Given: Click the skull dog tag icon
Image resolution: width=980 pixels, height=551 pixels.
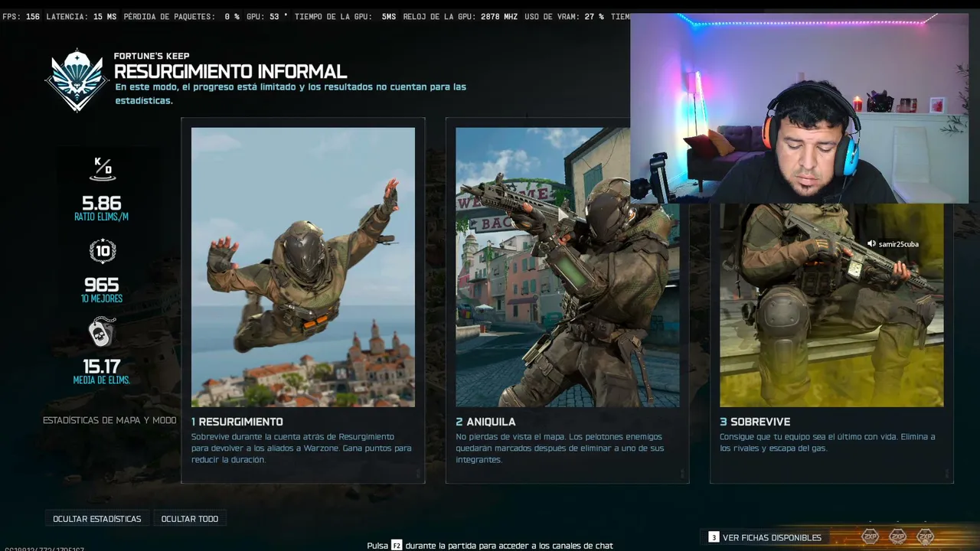Looking at the screenshot, I should (x=102, y=332).
